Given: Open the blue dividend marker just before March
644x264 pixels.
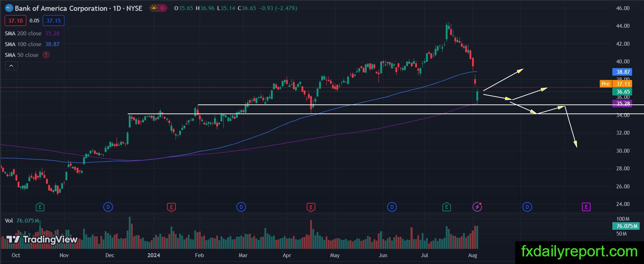Looking at the screenshot, I should click(241, 207).
